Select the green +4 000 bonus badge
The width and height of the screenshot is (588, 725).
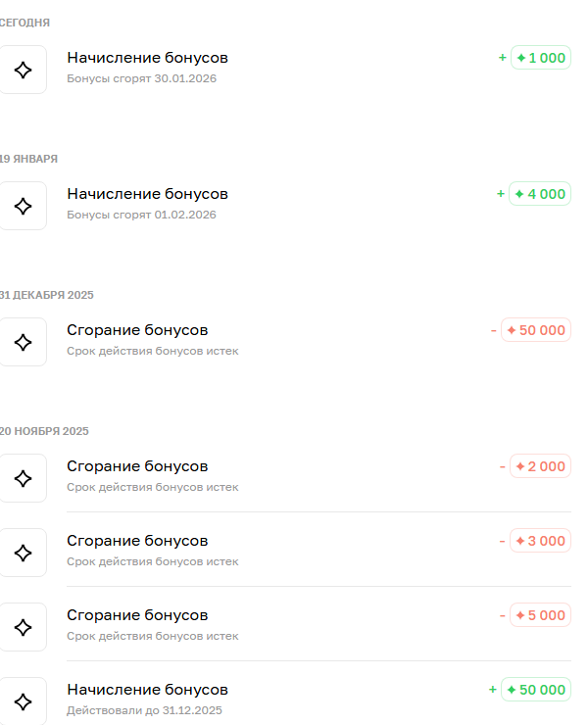541,194
